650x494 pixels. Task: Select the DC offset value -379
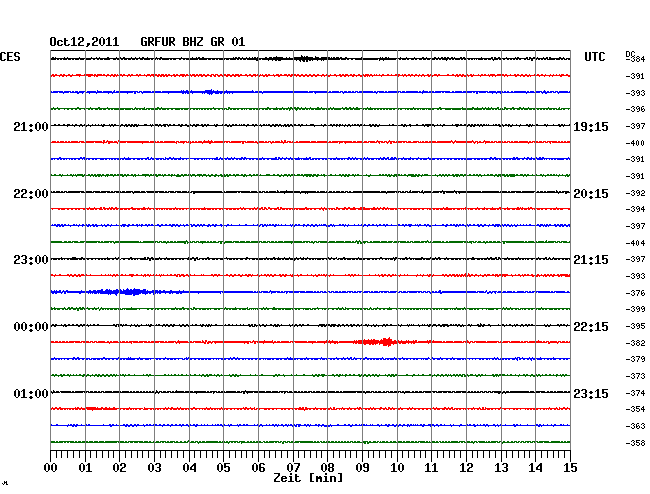click(635, 359)
